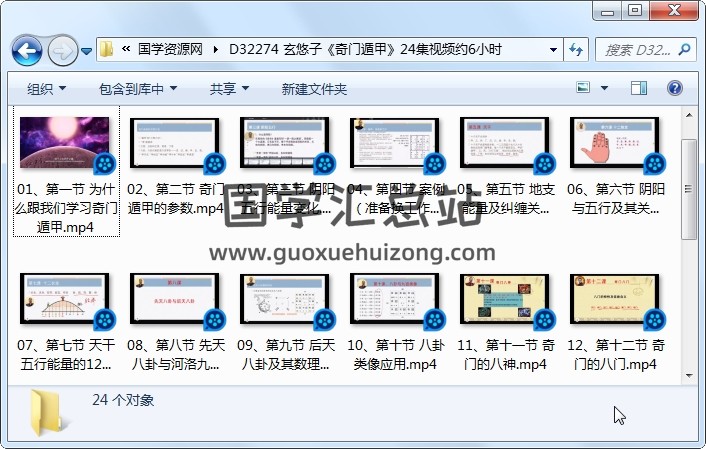Screen dimensions: 706x449
Task: Minimize the Explorer window
Action: click(607, 11)
